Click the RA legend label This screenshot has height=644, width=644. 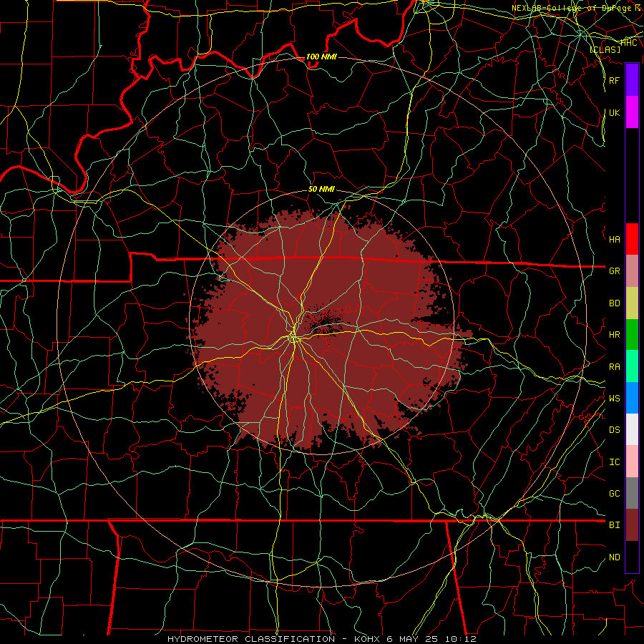(614, 367)
